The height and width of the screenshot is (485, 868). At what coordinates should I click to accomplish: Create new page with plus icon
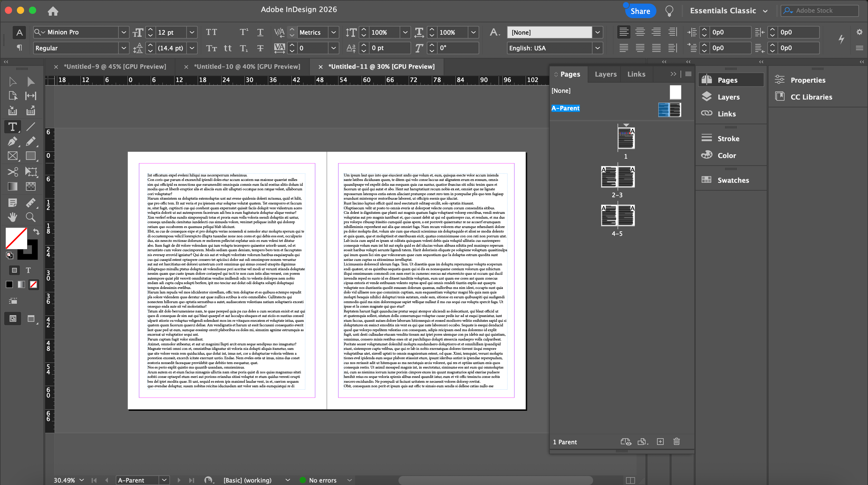pos(660,442)
